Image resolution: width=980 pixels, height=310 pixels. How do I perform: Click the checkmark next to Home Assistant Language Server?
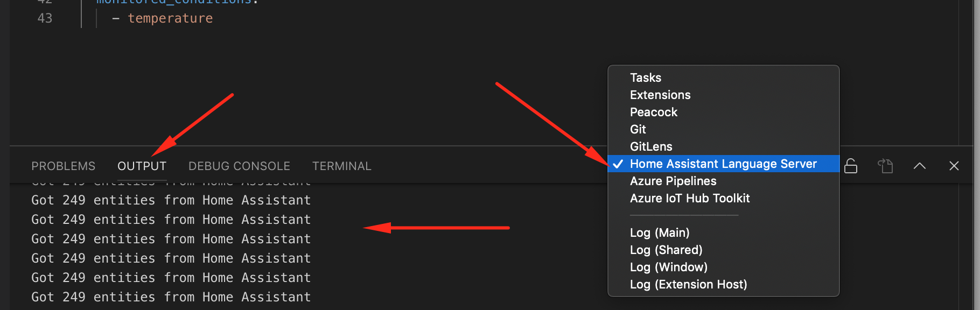[618, 164]
